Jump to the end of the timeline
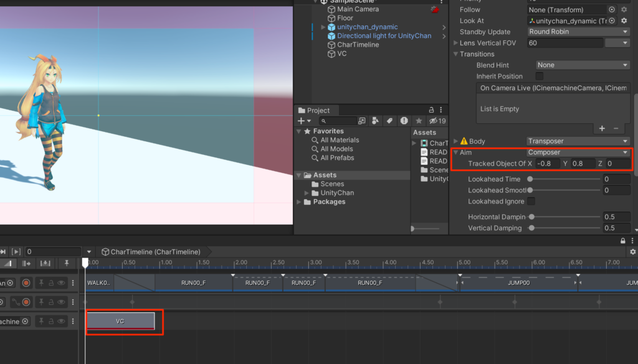 point(3,252)
